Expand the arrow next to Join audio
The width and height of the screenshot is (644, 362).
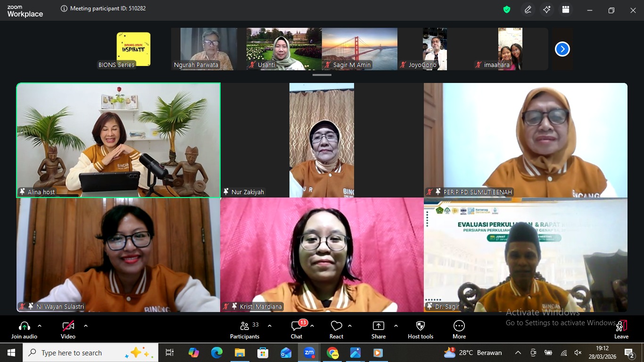[40, 326]
